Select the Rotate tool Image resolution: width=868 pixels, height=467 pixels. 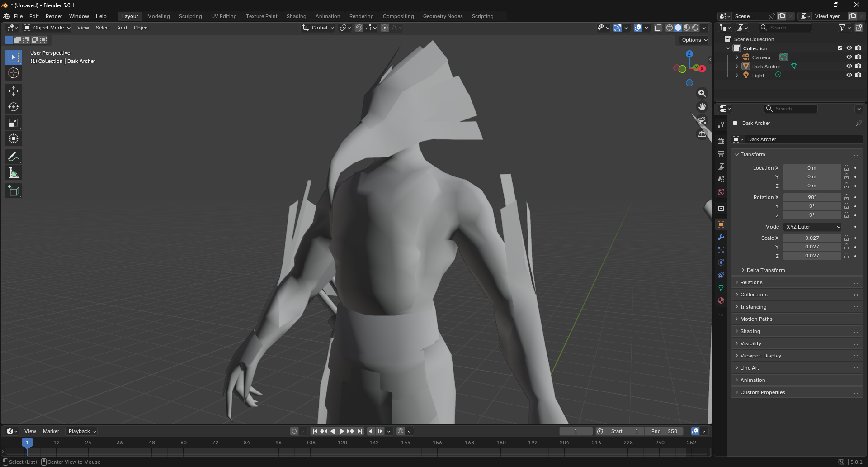(14, 107)
